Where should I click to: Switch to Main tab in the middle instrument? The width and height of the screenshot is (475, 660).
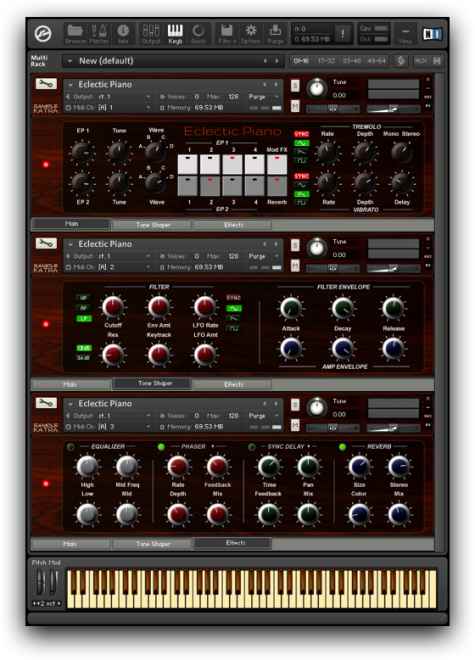70,384
